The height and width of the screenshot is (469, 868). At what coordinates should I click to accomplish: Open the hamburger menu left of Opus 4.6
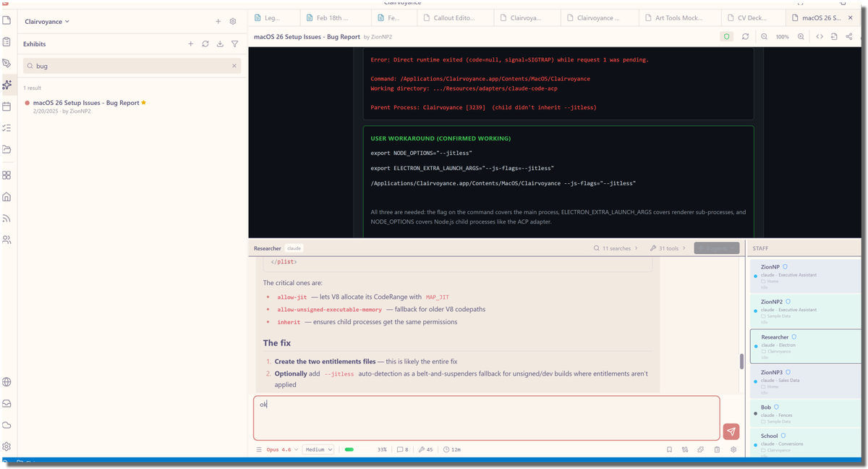click(259, 449)
